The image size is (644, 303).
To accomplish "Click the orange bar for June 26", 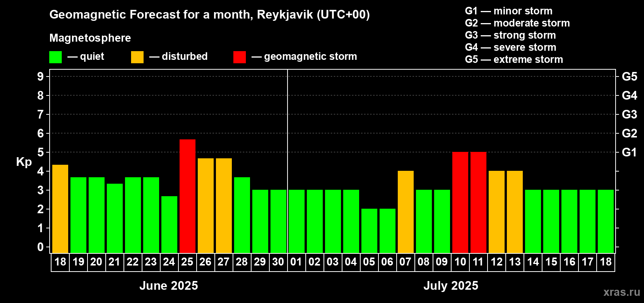I will (206, 206).
